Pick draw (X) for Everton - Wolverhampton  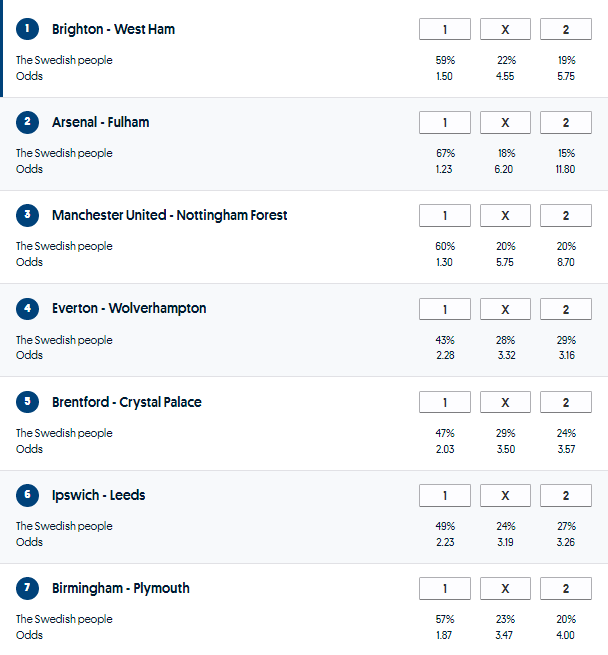tap(505, 308)
